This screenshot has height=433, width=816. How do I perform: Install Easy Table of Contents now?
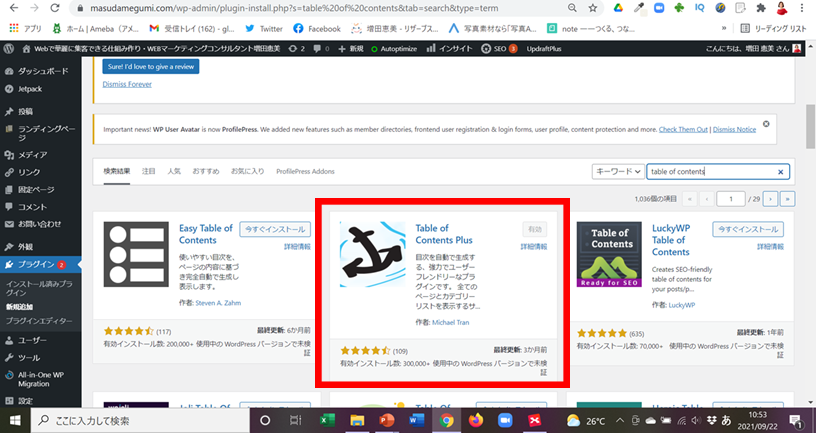(275, 229)
